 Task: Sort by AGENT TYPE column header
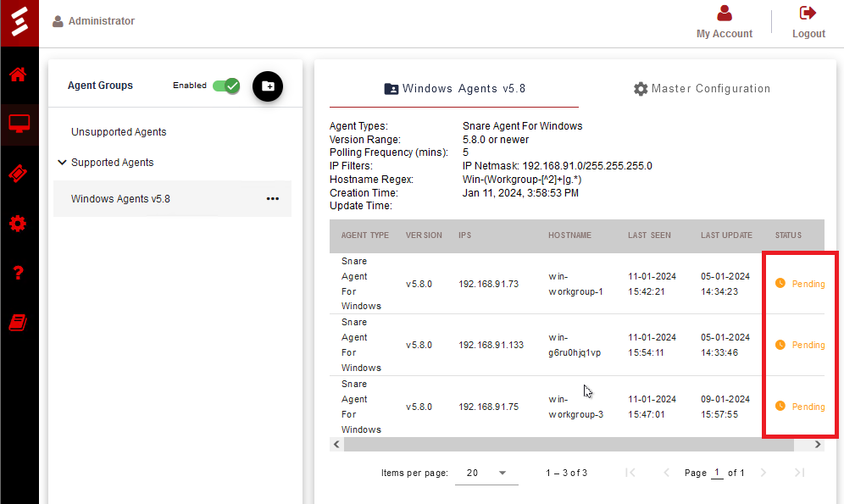coord(364,235)
